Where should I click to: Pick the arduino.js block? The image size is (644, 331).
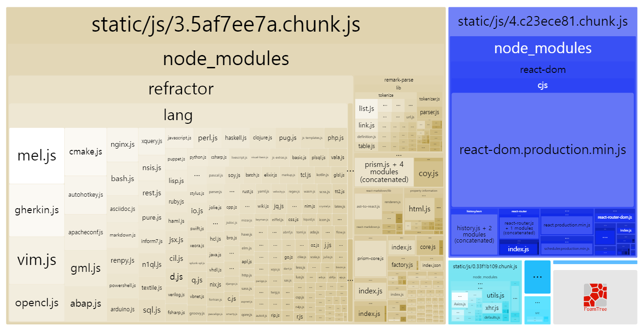click(122, 309)
